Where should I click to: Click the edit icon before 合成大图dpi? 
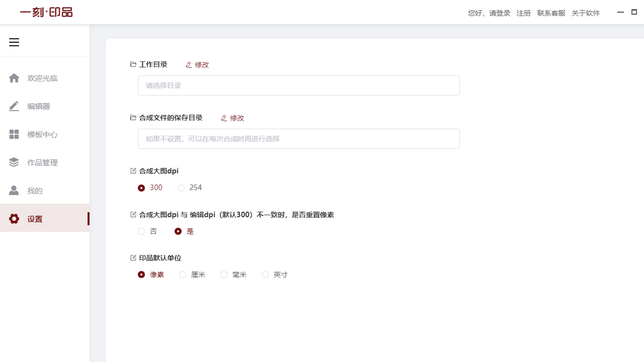pyautogui.click(x=133, y=170)
